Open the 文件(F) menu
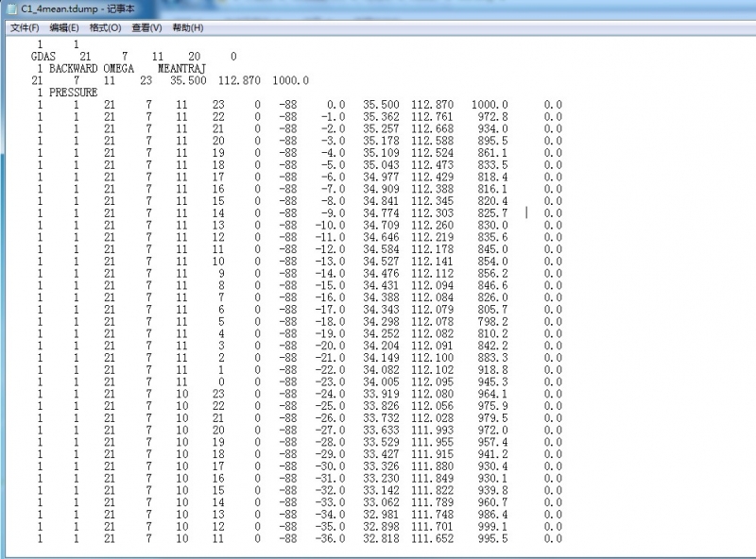This screenshot has height=559, width=756. [x=24, y=28]
